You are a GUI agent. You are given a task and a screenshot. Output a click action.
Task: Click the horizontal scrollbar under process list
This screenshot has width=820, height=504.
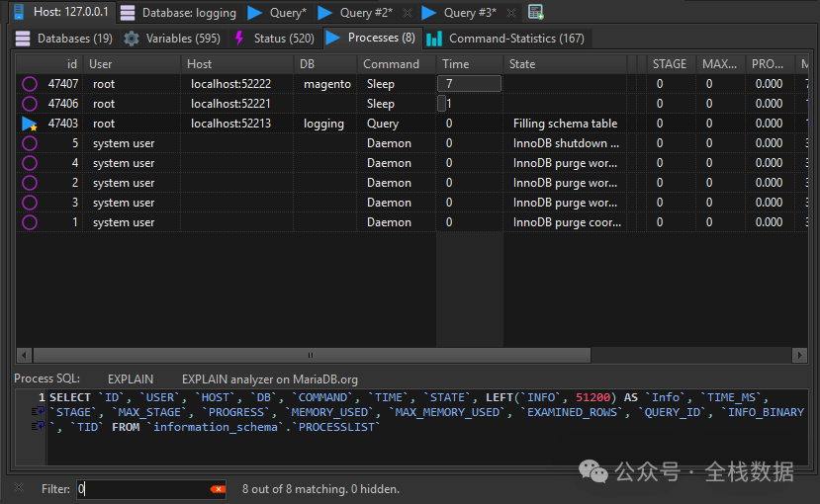(312, 355)
